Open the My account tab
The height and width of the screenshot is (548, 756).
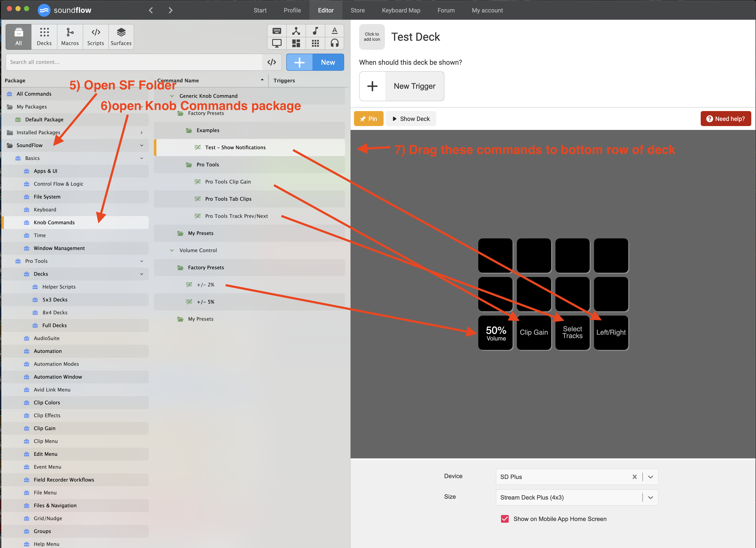487,10
